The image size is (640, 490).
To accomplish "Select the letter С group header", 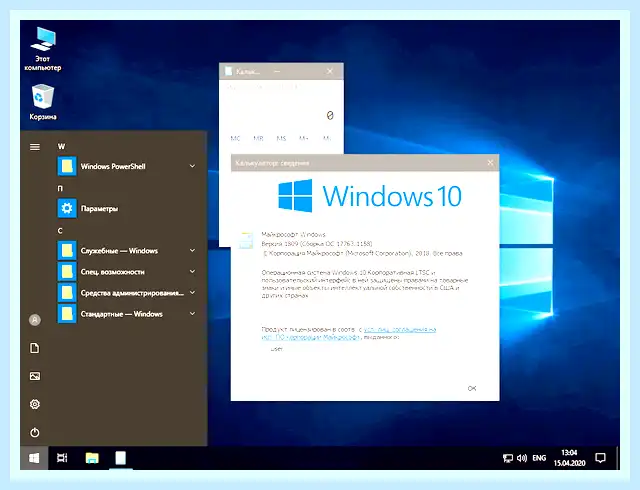I will [60, 231].
